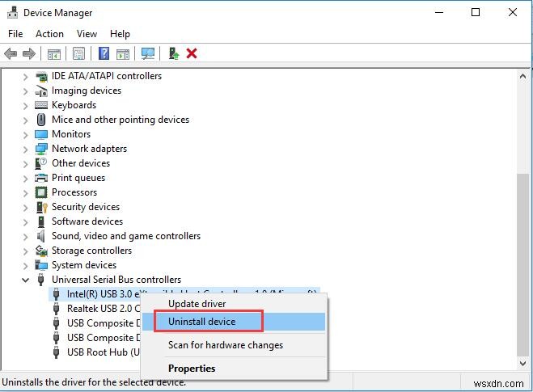Select the Realtek USB 2.0 device

coord(104,309)
